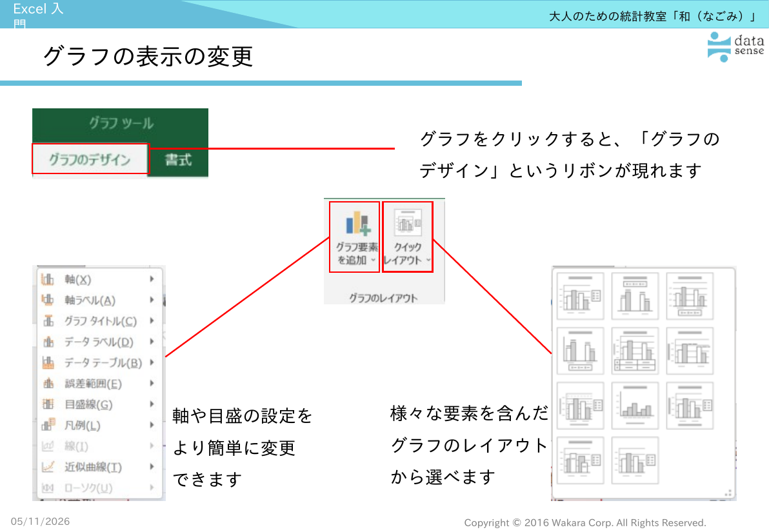Screen dimensions: 769x532
Task: Click the 05/11/2026 date text
Action: [x=40, y=521]
